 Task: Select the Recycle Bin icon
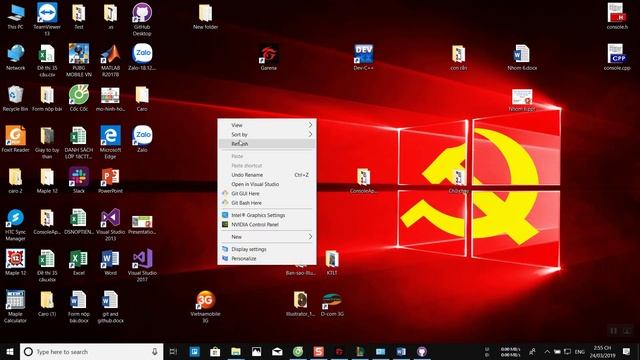point(16,98)
